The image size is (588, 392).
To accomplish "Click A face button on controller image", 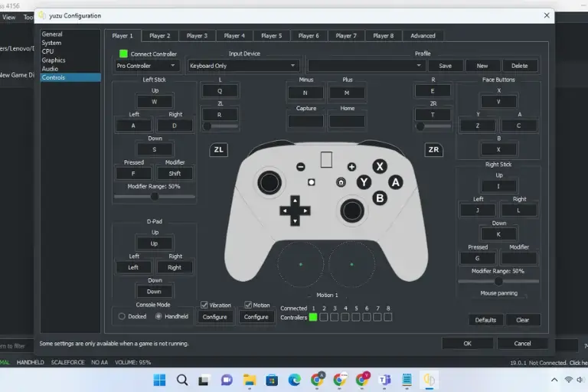I will pos(396,182).
